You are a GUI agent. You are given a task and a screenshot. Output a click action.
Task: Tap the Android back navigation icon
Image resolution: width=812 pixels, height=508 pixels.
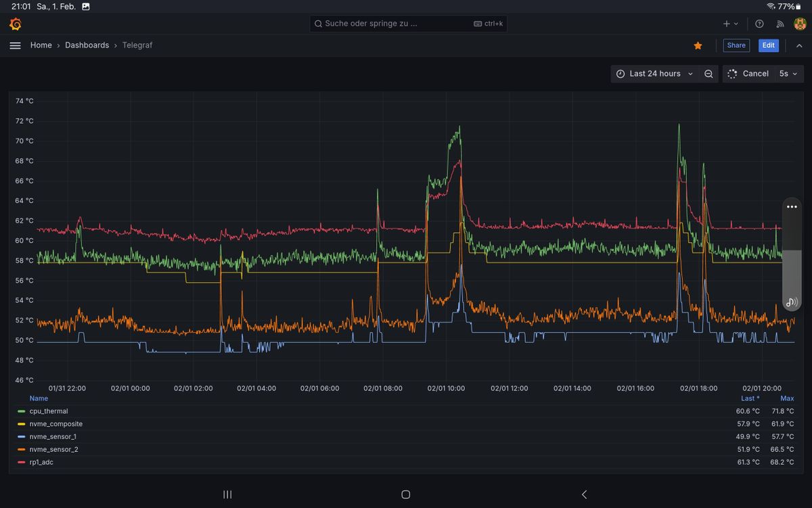(584, 494)
